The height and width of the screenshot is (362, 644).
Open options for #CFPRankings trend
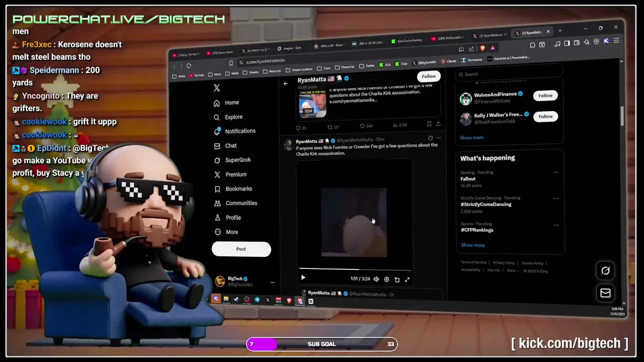[556, 225]
